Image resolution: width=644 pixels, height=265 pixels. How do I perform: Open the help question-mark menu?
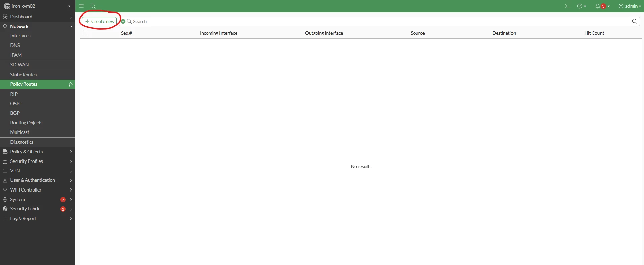(582, 6)
